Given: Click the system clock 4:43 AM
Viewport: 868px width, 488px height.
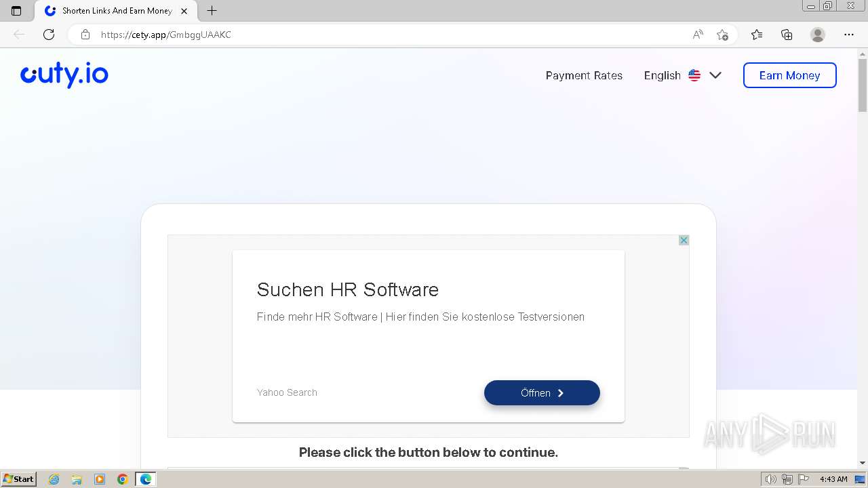Looking at the screenshot, I should (833, 479).
